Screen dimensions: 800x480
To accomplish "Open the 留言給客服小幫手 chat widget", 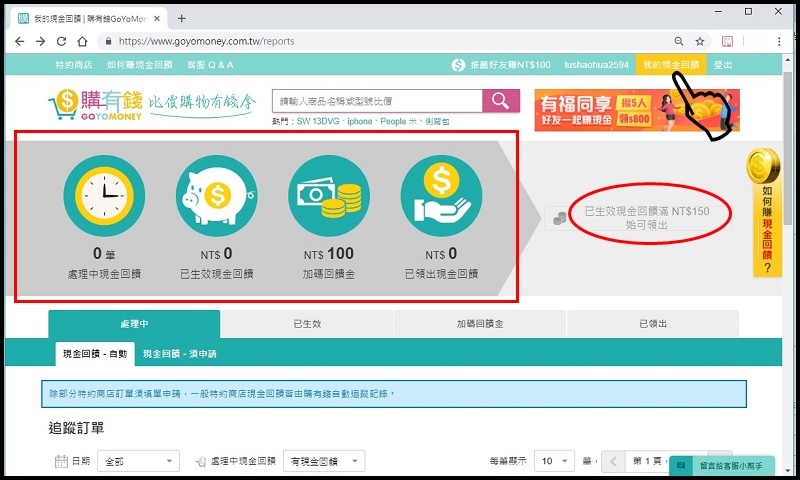I will coord(730,466).
